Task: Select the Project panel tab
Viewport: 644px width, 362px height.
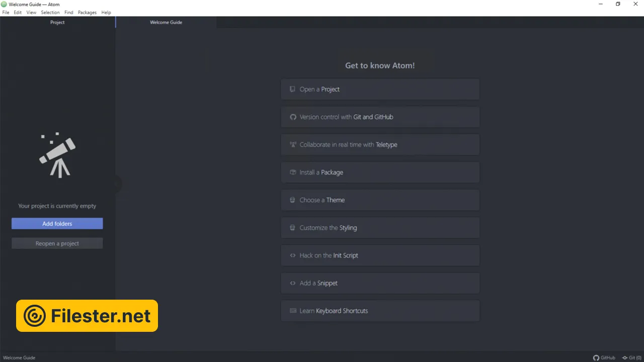Action: pyautogui.click(x=57, y=22)
